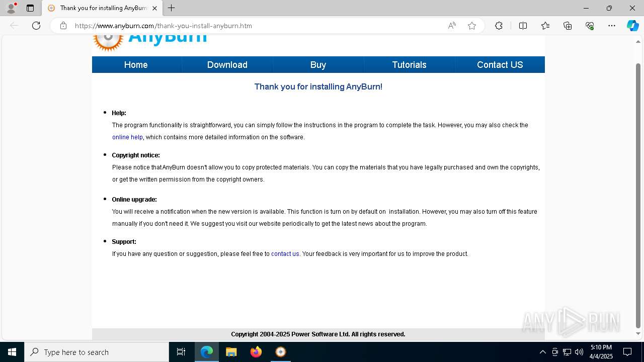Image resolution: width=644 pixels, height=362 pixels.
Task: Follow the online help link
Action: tap(127, 137)
